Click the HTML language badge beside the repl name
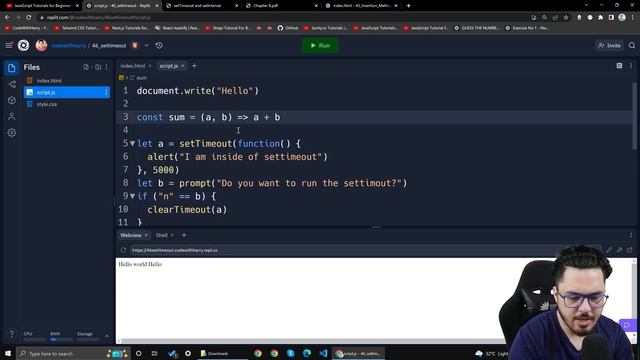 135,45
